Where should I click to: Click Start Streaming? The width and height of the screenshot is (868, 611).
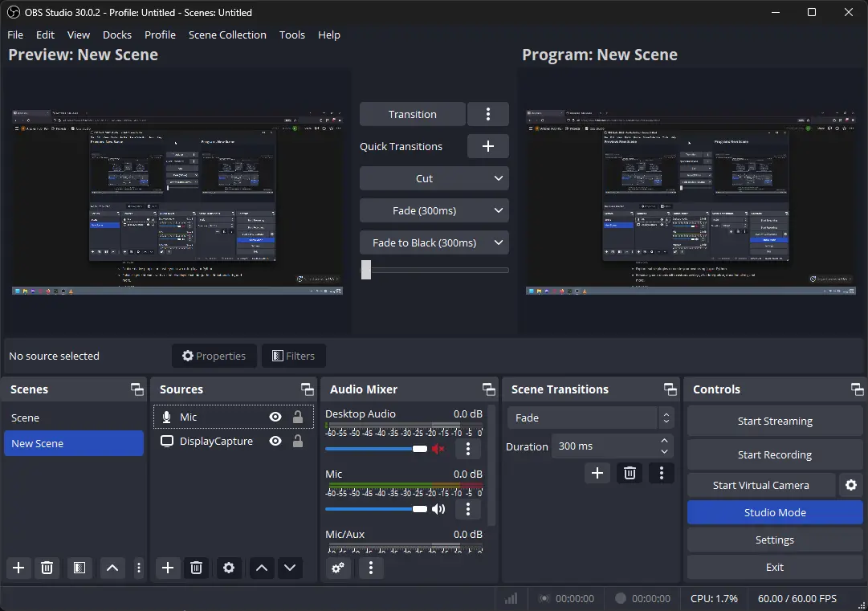775,422
